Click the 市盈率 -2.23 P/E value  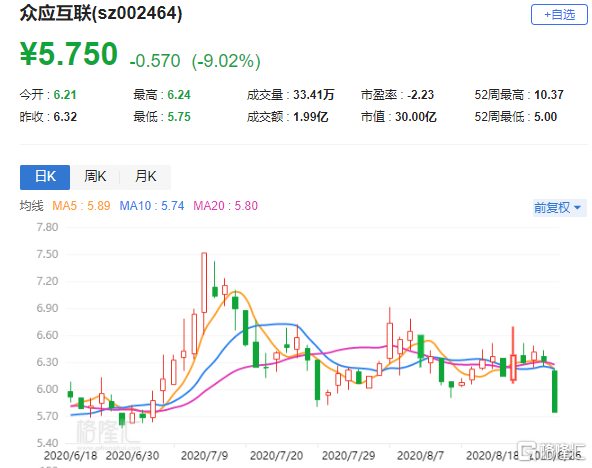[397, 95]
